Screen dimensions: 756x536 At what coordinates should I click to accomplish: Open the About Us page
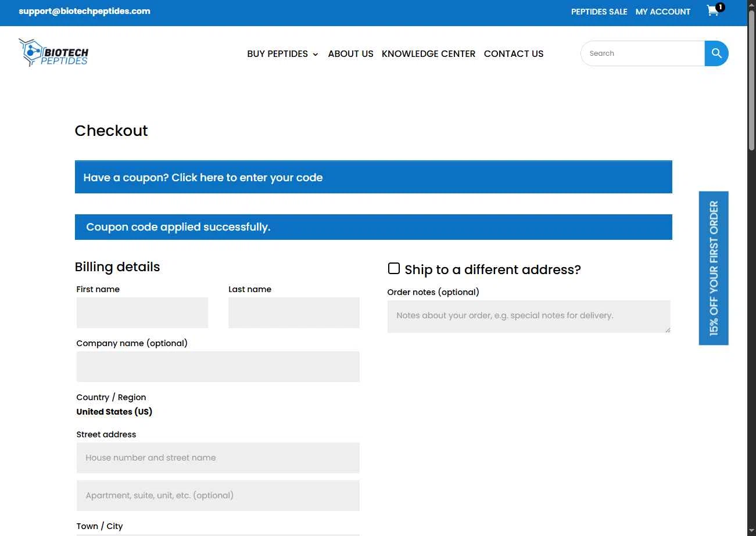(x=350, y=53)
